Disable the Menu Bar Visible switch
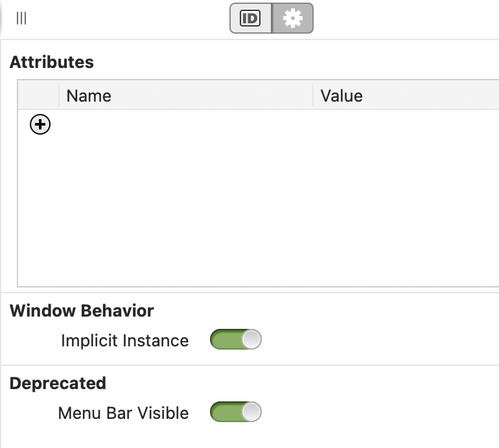The image size is (499, 448). (x=235, y=412)
